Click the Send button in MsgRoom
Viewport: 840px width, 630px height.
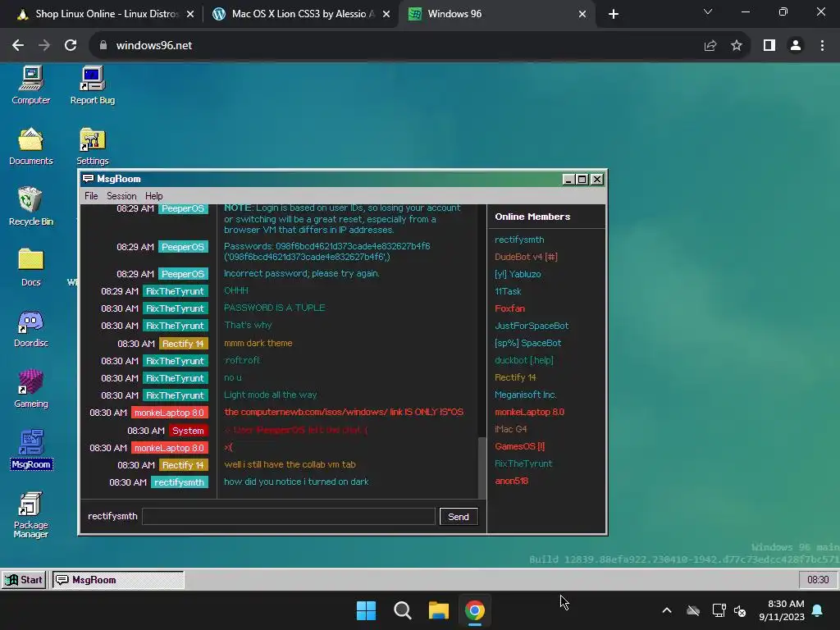tap(458, 517)
